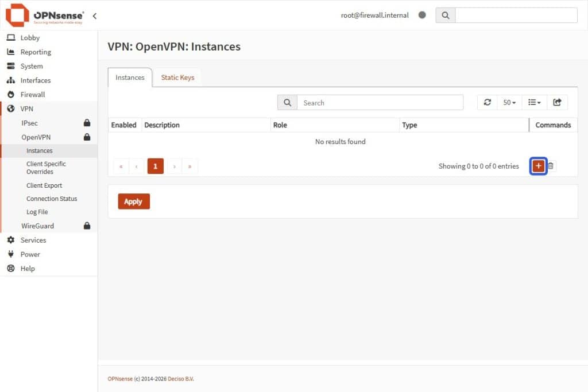Click inside the Search input field
The image size is (588, 392).
point(379,102)
